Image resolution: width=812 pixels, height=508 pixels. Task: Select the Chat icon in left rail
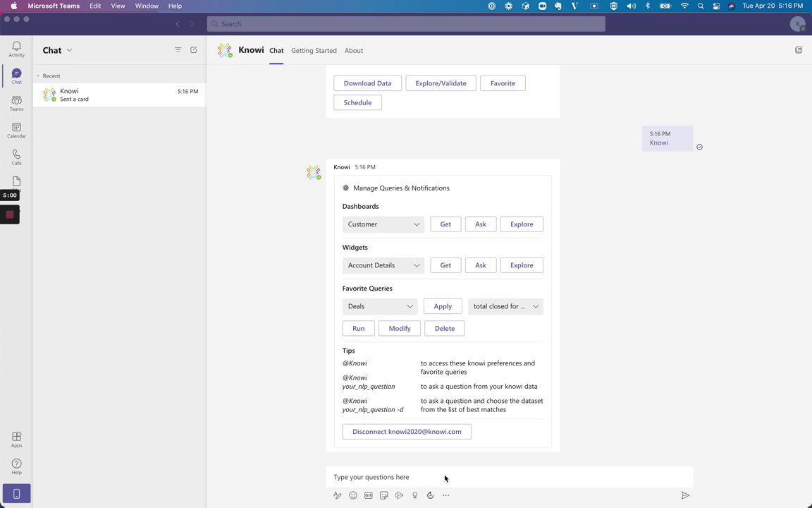pos(17,76)
